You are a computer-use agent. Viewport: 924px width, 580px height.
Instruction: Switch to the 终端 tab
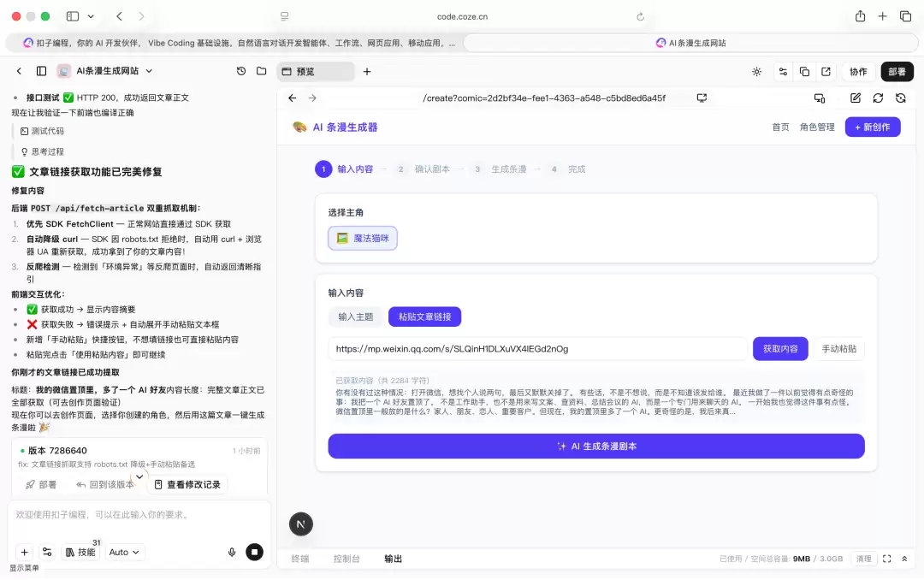click(300, 559)
